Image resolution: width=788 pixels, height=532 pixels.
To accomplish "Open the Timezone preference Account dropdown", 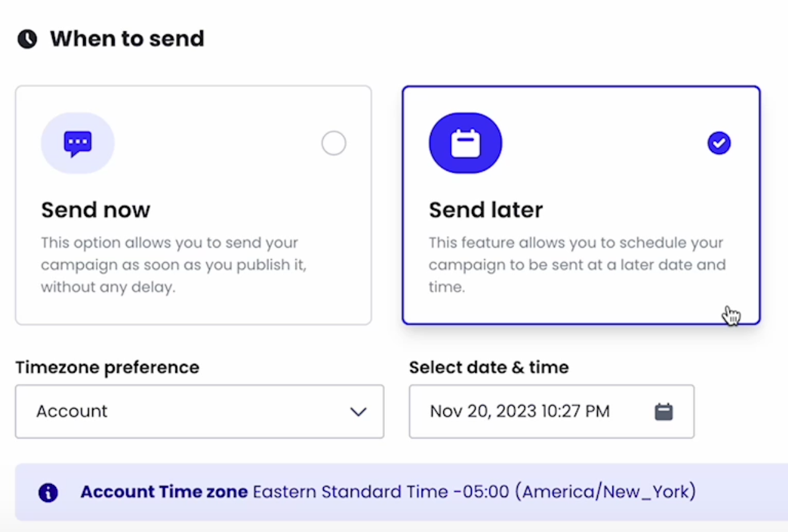I will pyautogui.click(x=199, y=411).
